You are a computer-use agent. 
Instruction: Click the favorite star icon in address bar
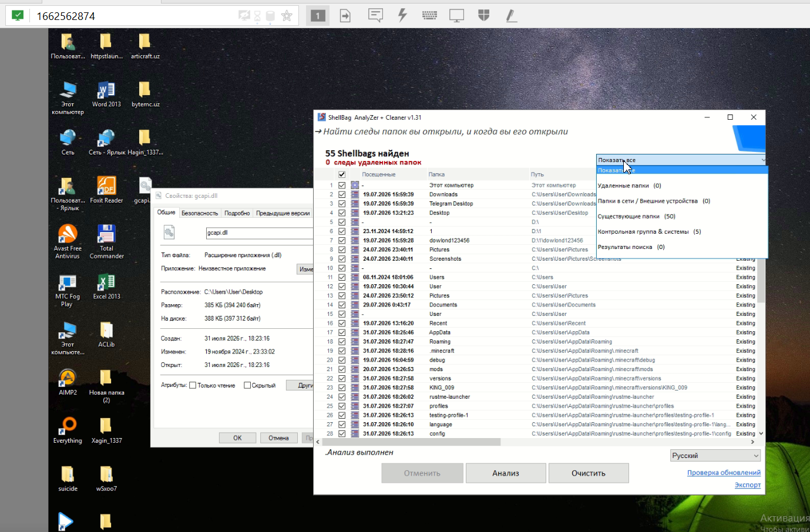click(287, 16)
